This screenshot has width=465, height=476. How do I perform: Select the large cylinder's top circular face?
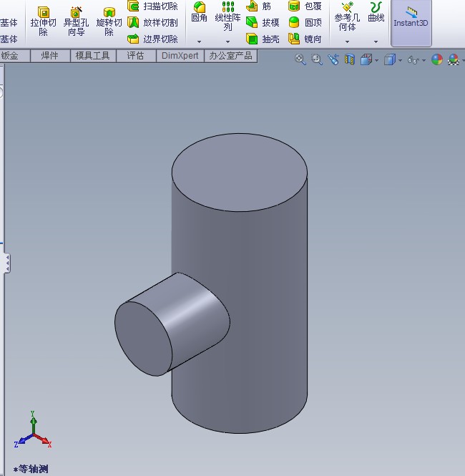pos(240,172)
